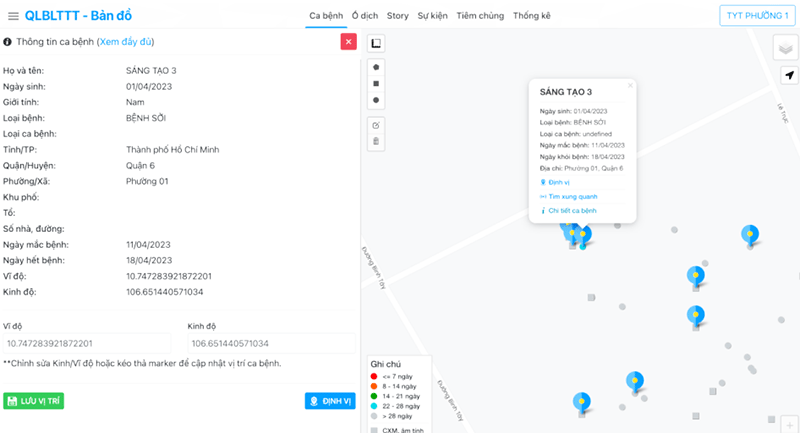Zoom in with the map plus button

pos(788,424)
